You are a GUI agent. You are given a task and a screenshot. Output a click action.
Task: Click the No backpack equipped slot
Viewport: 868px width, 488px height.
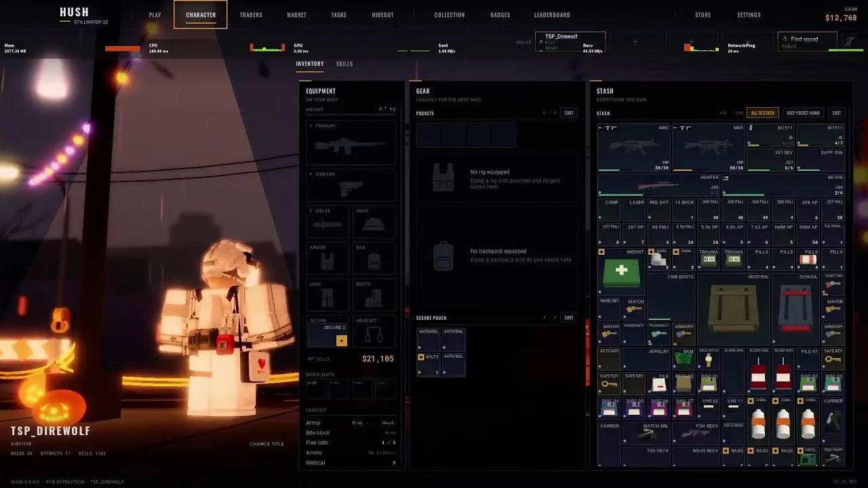pyautogui.click(x=497, y=256)
